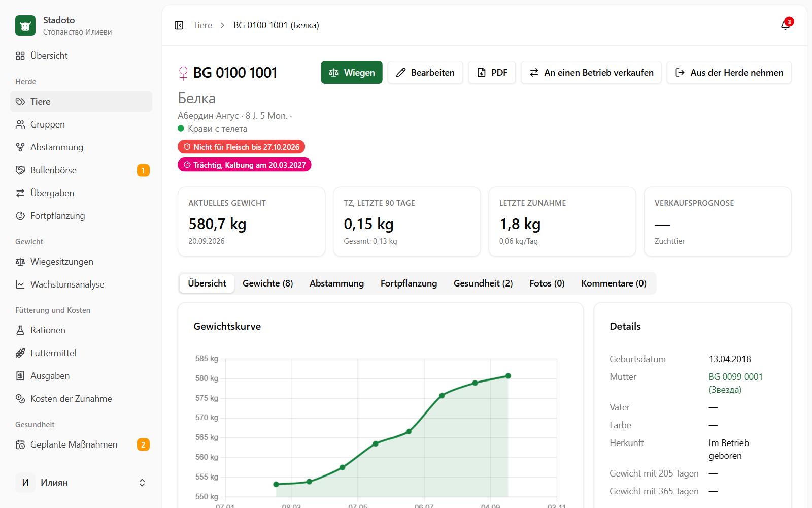Open Übersicht in the sidebar

click(x=81, y=56)
